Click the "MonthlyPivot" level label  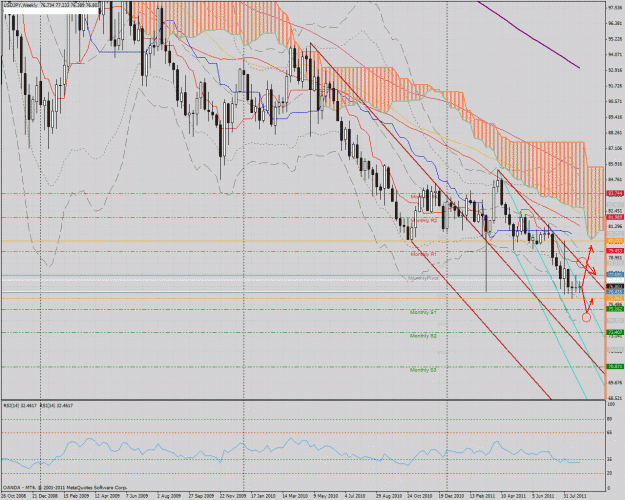[423, 278]
